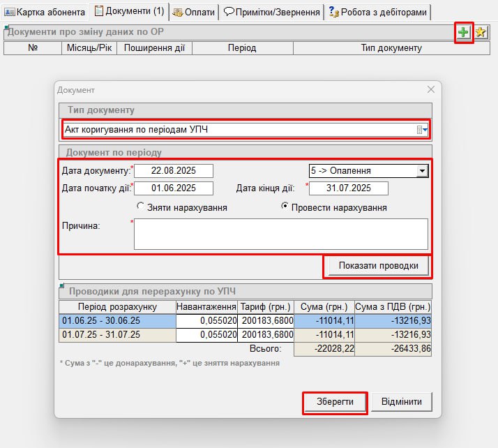The height and width of the screenshot is (448, 498).
Task: Click the Дата документу input field
Action: pyautogui.click(x=173, y=171)
